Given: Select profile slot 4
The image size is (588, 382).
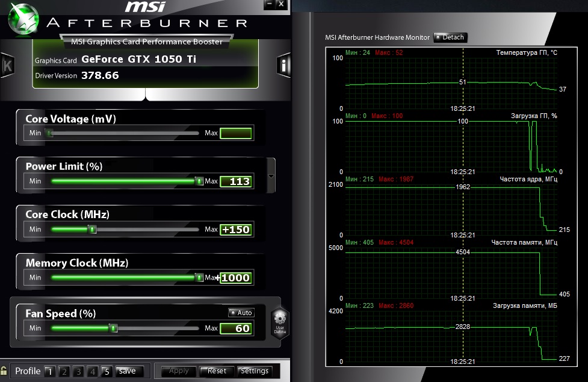Looking at the screenshot, I should coord(92,371).
